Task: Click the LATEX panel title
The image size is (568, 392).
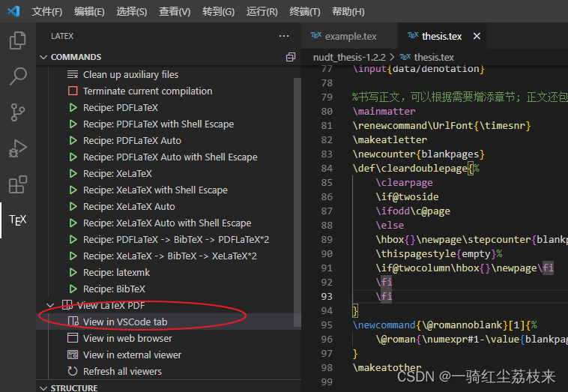Action: click(x=62, y=36)
